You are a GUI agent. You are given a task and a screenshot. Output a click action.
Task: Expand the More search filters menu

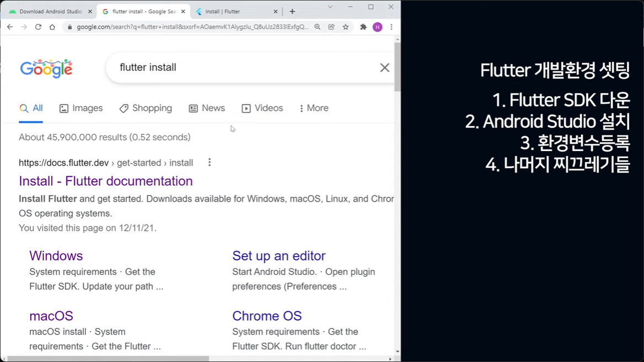[x=314, y=109]
